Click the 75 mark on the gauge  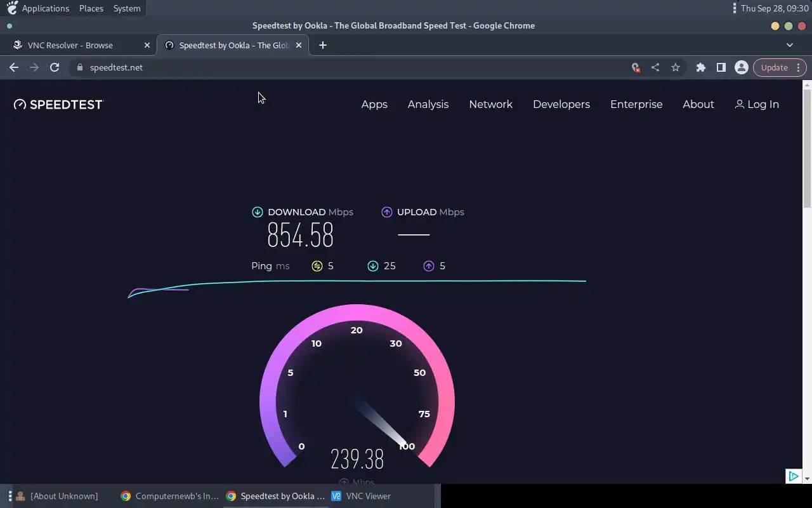tap(424, 414)
